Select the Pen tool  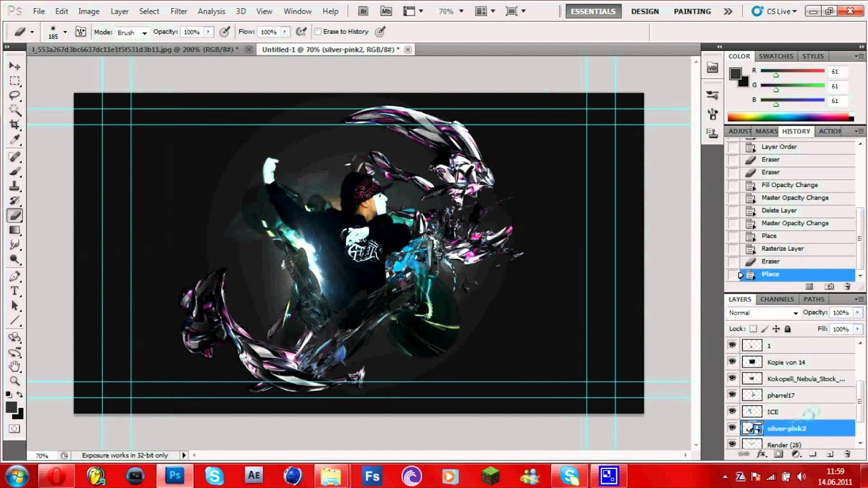point(15,277)
